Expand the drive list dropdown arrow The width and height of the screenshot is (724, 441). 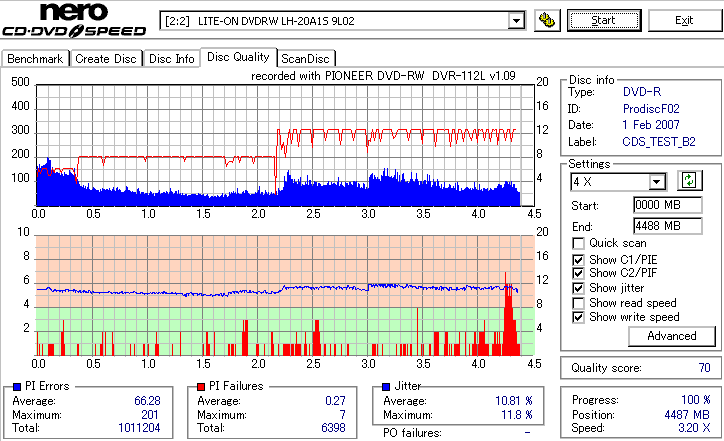516,21
